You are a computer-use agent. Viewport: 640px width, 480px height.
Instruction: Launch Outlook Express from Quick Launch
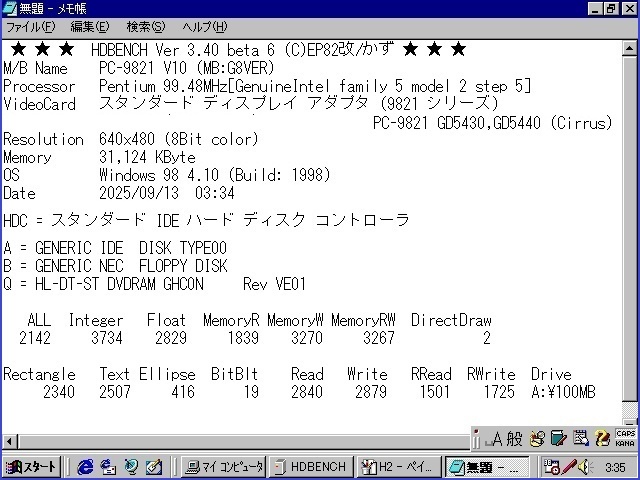pos(108,467)
